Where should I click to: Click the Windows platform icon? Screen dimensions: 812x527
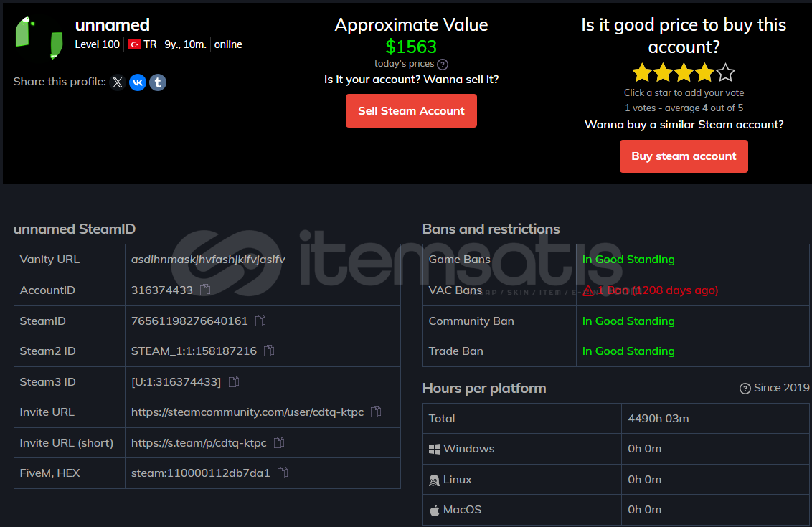click(x=435, y=449)
